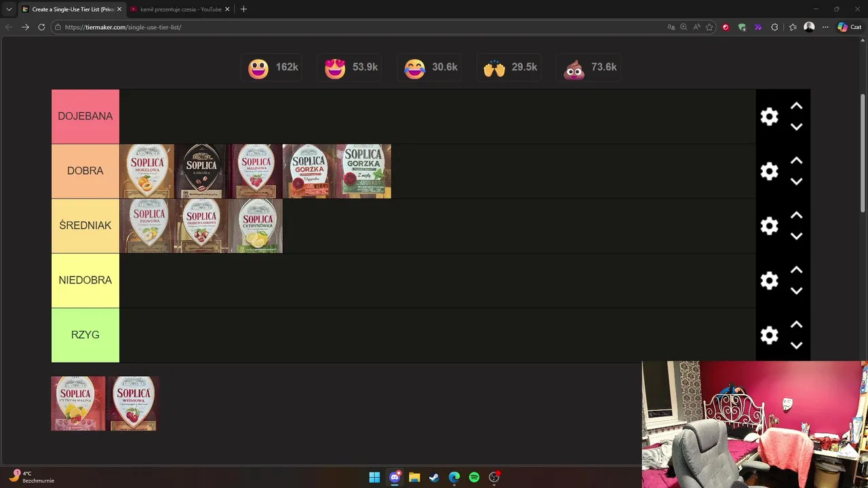The height and width of the screenshot is (488, 868).
Task: Open Steam from the taskbar
Action: point(434,477)
